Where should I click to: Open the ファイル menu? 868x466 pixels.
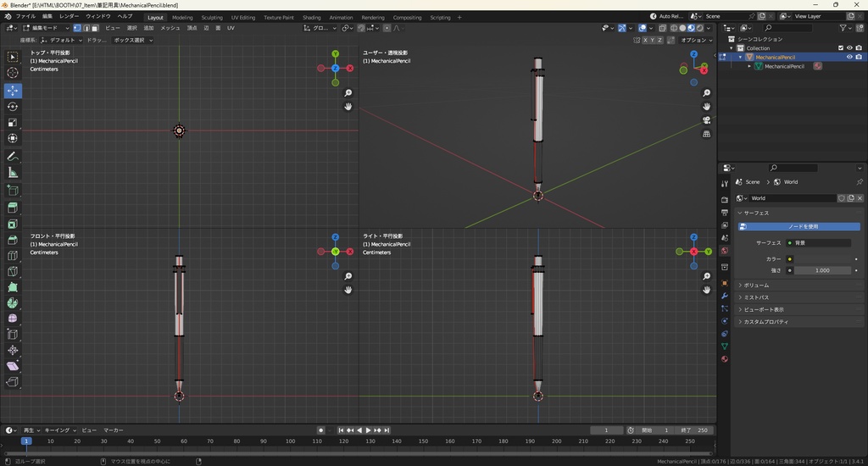(25, 17)
